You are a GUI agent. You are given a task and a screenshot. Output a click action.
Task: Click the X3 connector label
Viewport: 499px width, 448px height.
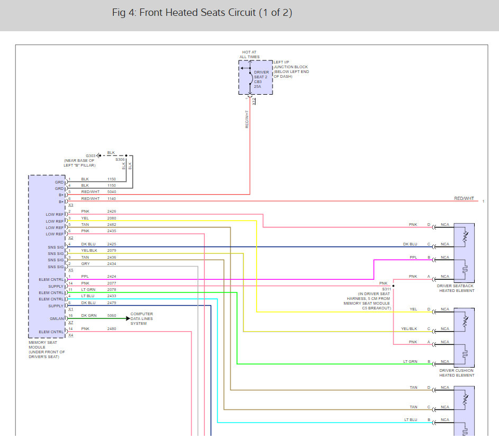(x=71, y=205)
